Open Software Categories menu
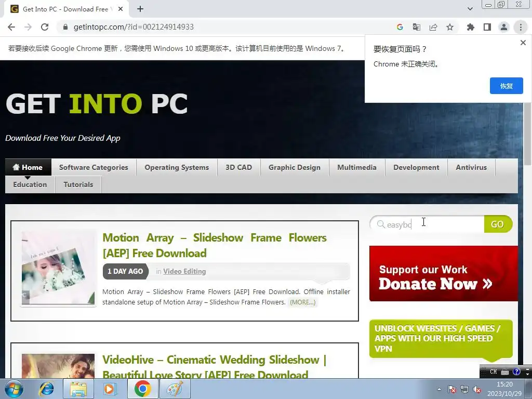Viewport: 532px width, 399px height. 94,167
